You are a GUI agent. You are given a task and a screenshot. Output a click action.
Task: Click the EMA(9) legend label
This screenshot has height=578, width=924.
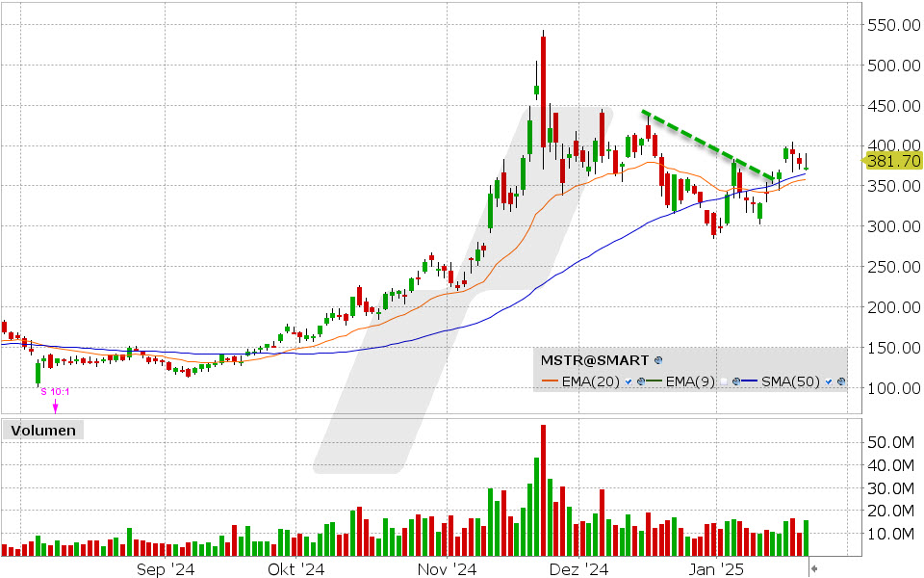(690, 381)
